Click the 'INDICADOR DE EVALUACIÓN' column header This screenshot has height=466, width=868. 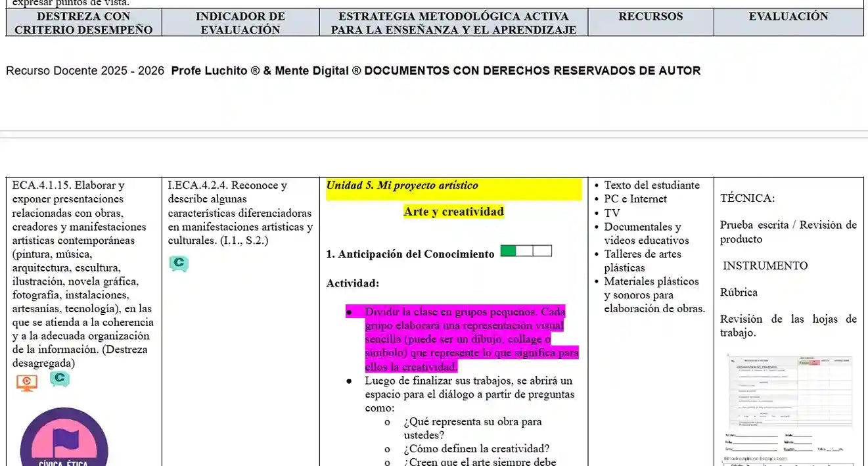(240, 23)
